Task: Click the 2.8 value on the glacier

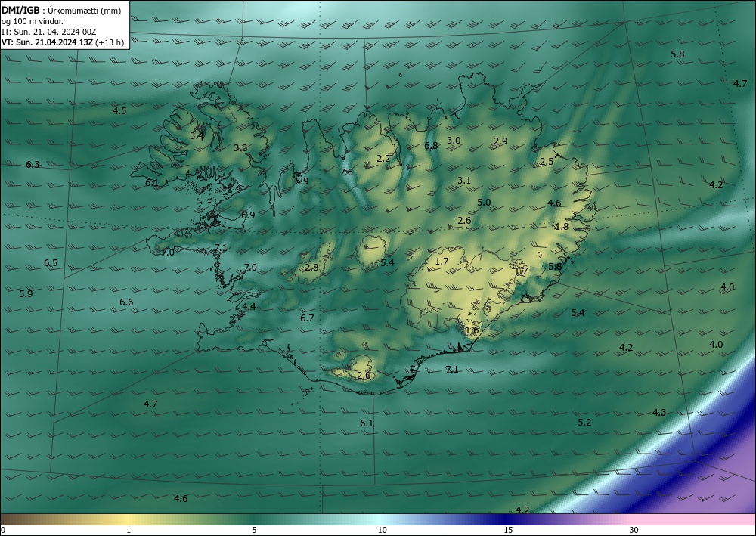Action: [x=312, y=268]
